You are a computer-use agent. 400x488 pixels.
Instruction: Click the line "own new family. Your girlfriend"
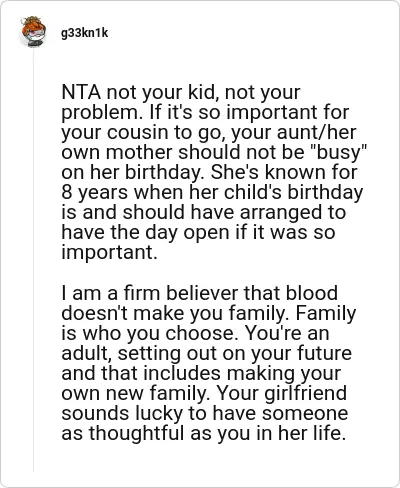point(204,394)
